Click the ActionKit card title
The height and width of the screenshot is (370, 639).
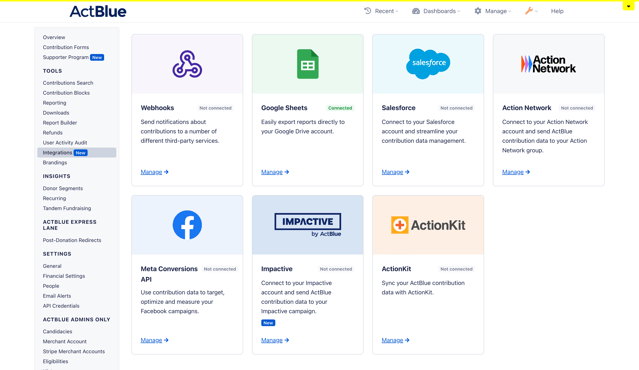(x=396, y=269)
